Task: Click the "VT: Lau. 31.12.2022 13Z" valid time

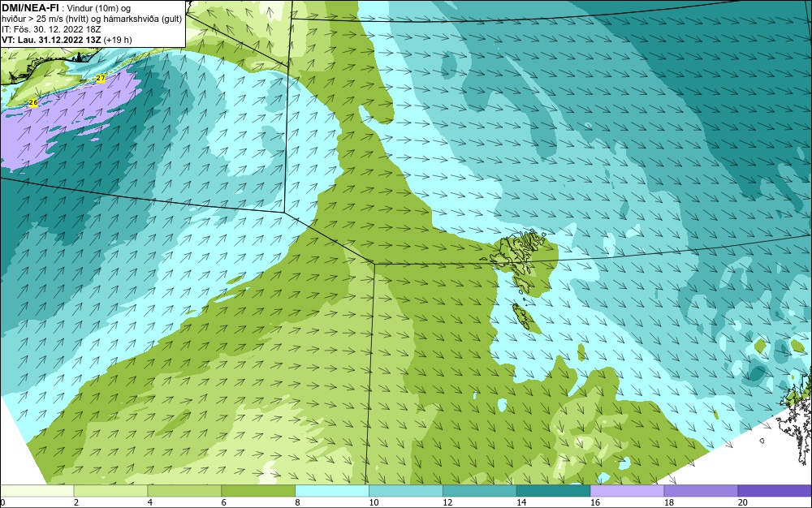Action: click(52, 40)
